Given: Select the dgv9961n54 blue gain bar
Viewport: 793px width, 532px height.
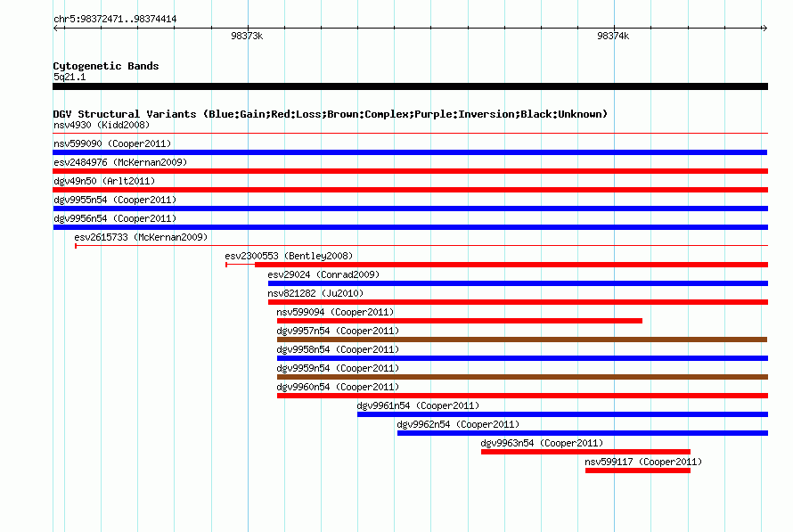Looking at the screenshot, I should [x=562, y=414].
